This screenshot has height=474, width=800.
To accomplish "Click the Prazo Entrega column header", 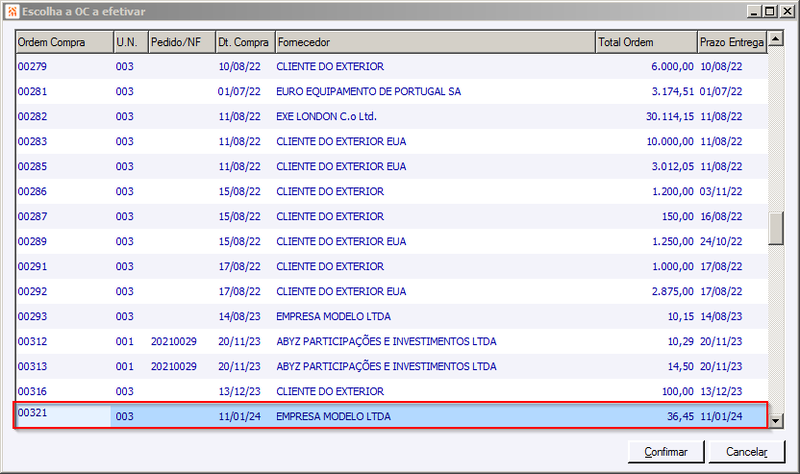I will [732, 42].
